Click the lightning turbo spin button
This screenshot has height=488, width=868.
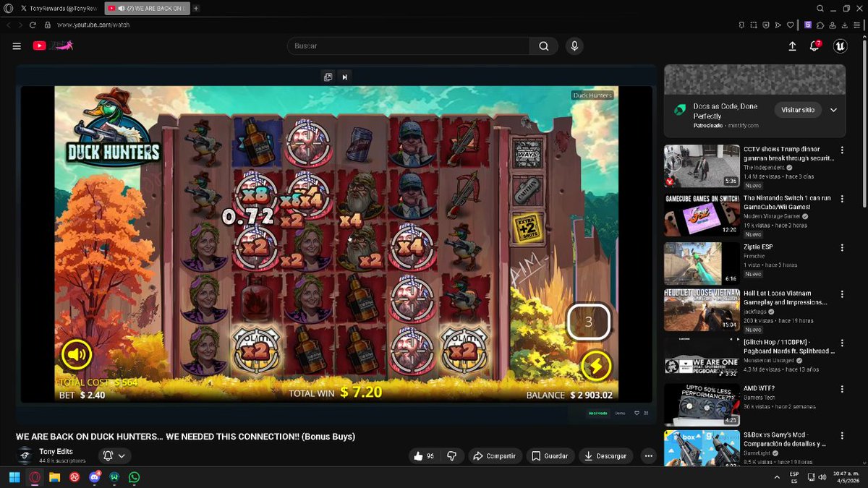point(595,367)
